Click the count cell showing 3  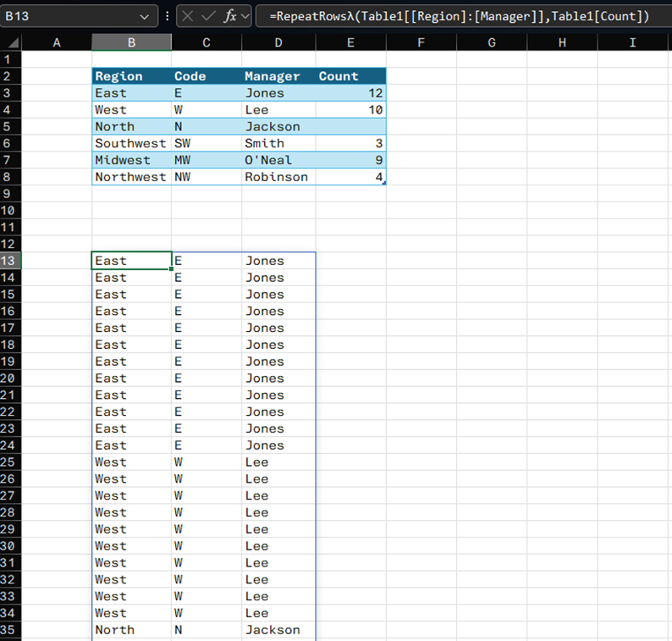(350, 143)
